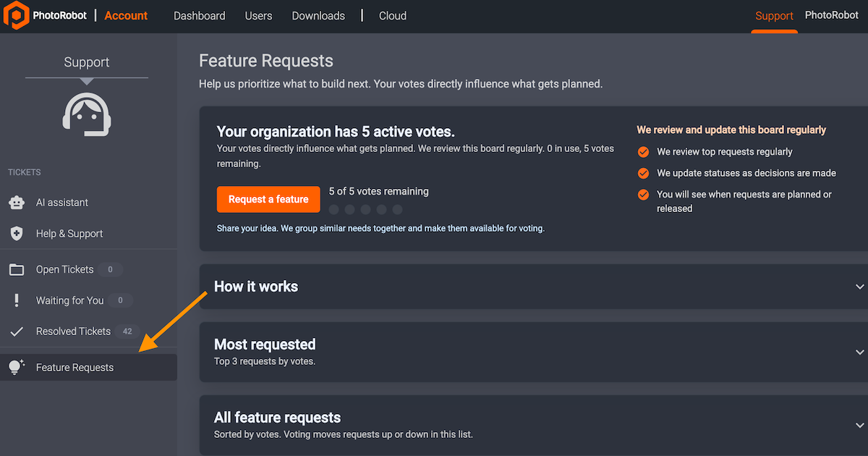Switch to the Downloads tab
Screen dimensions: 868x456
pyautogui.click(x=318, y=16)
